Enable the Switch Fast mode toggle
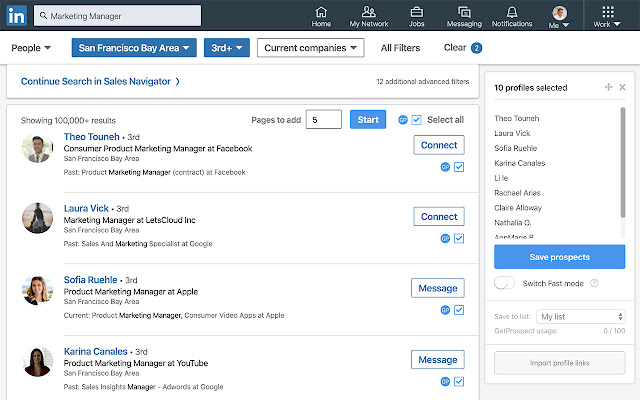This screenshot has width=640, height=400. [x=505, y=283]
